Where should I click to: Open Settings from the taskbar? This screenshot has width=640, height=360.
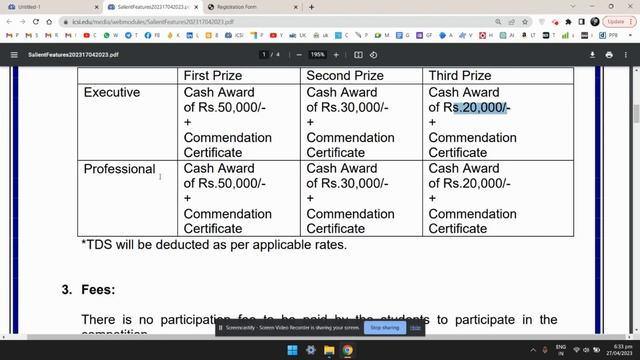pyautogui.click(x=311, y=350)
